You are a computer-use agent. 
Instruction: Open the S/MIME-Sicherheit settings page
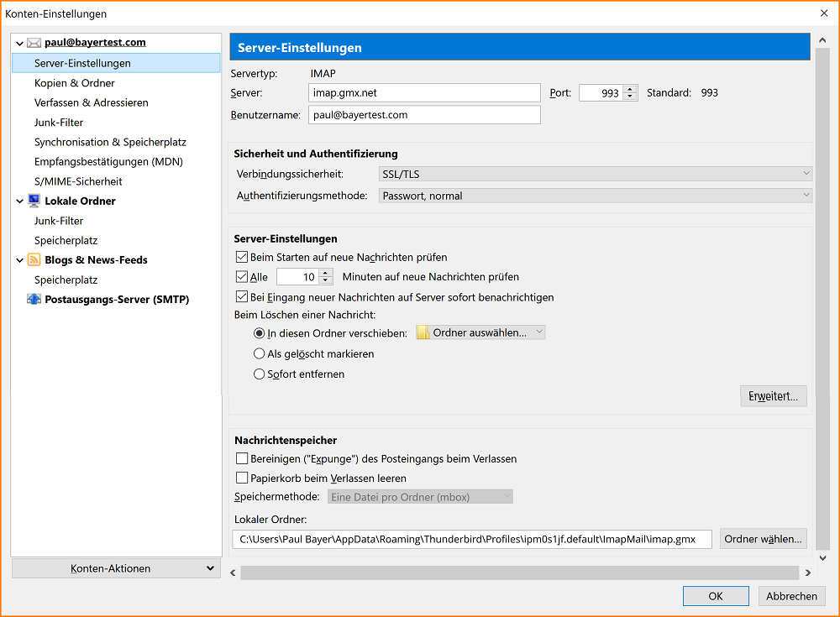pos(78,181)
